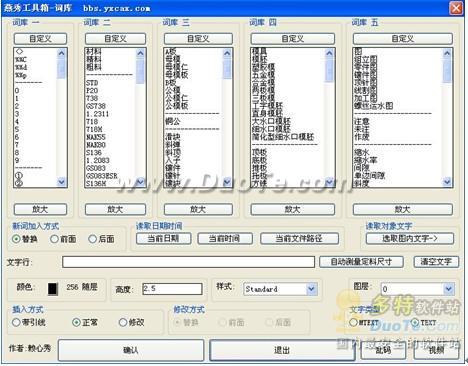Insert the current date with 当前日期
468x366 pixels.
pos(163,239)
